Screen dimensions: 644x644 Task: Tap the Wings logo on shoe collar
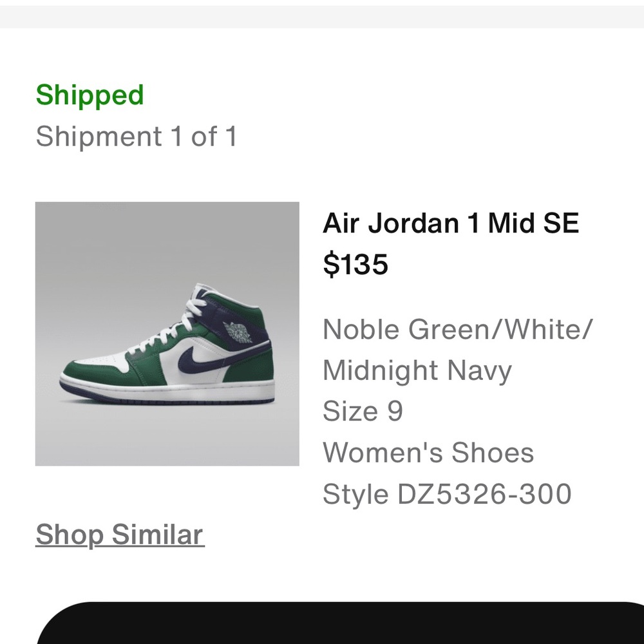coord(238,332)
